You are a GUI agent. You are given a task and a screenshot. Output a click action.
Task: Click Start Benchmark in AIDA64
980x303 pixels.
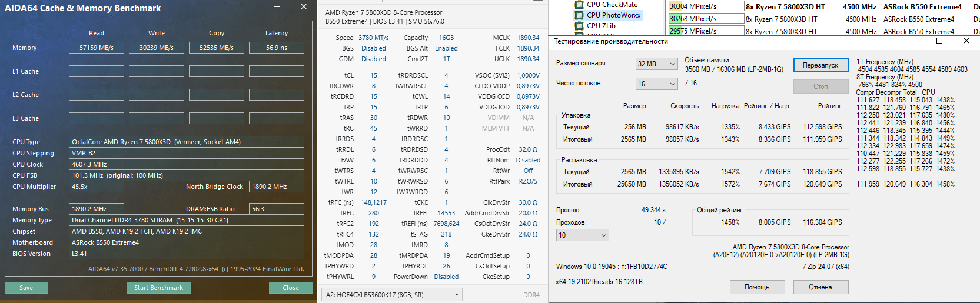(x=158, y=288)
